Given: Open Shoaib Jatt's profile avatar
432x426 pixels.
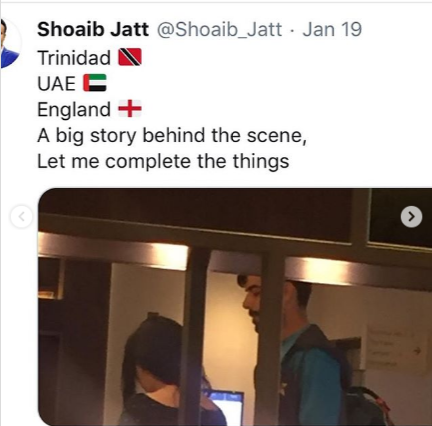Looking at the screenshot, I should pyautogui.click(x=10, y=43).
